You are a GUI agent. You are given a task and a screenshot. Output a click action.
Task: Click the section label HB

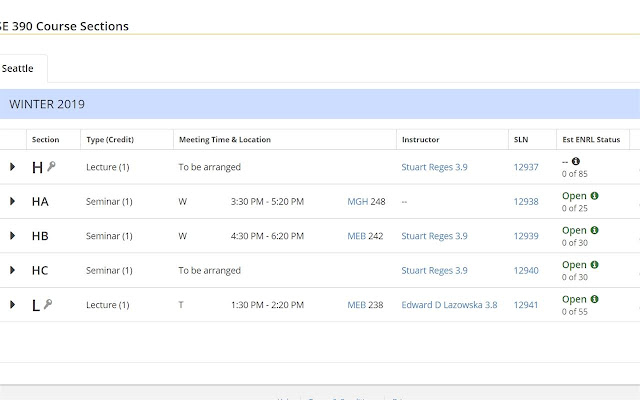[x=40, y=236]
